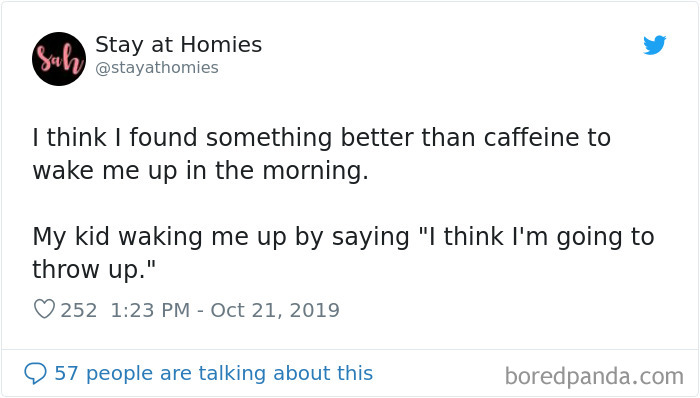The width and height of the screenshot is (700, 398).
Task: Click the @stayathomies handle
Action: pyautogui.click(x=157, y=68)
